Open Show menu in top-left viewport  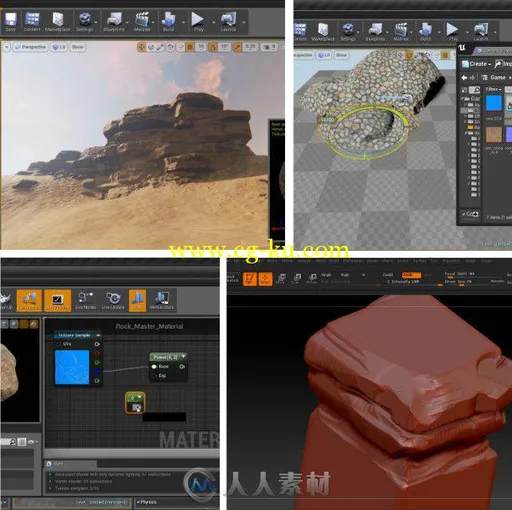click(x=77, y=47)
